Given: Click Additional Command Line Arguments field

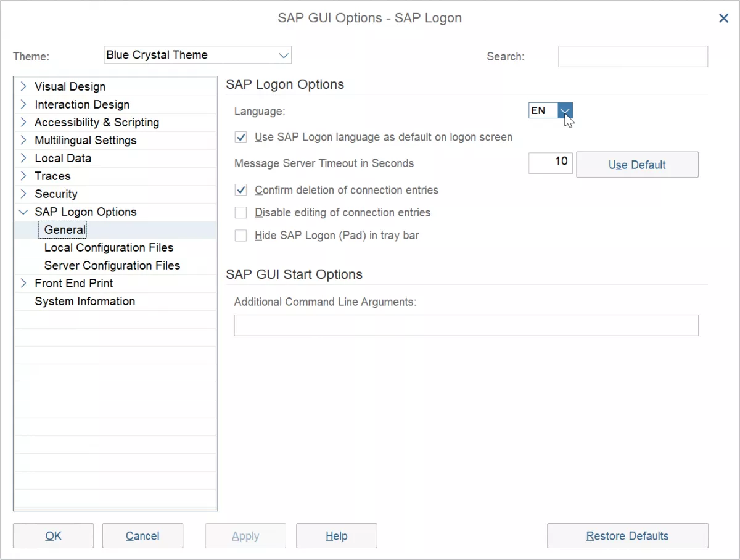Looking at the screenshot, I should click(x=466, y=325).
